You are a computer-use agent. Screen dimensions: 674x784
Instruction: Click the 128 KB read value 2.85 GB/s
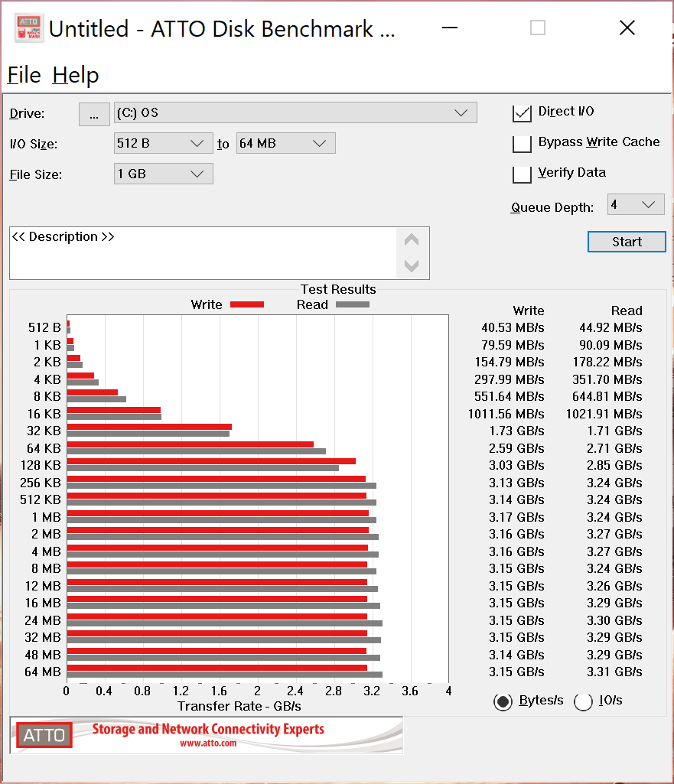[x=614, y=466]
